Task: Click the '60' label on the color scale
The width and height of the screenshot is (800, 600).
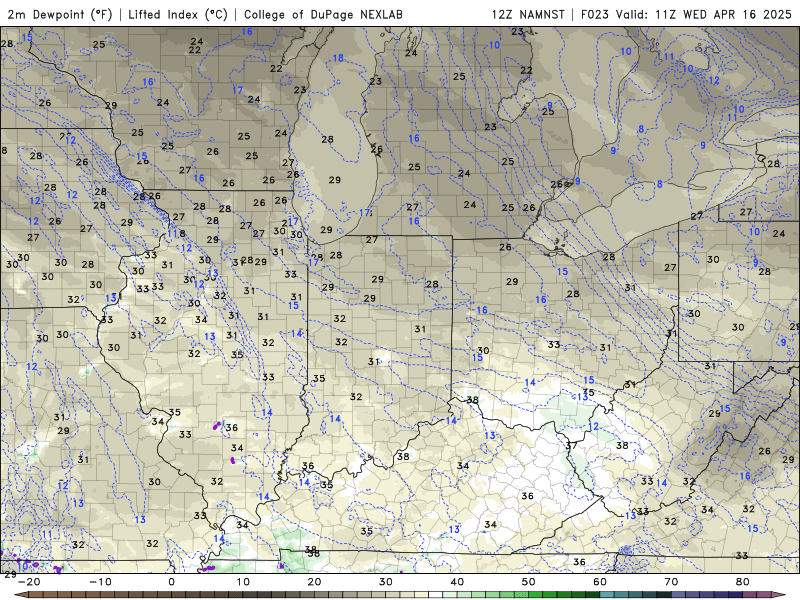Action: pos(600,582)
